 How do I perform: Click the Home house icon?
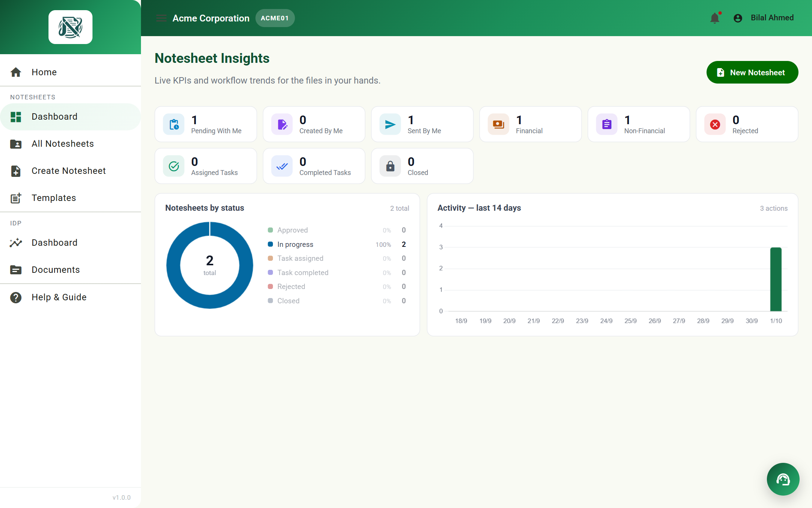pos(16,72)
